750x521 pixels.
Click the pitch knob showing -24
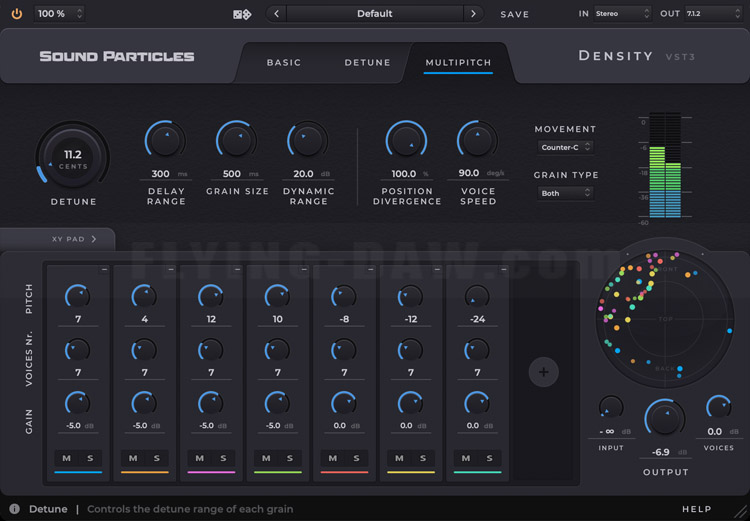tap(477, 297)
